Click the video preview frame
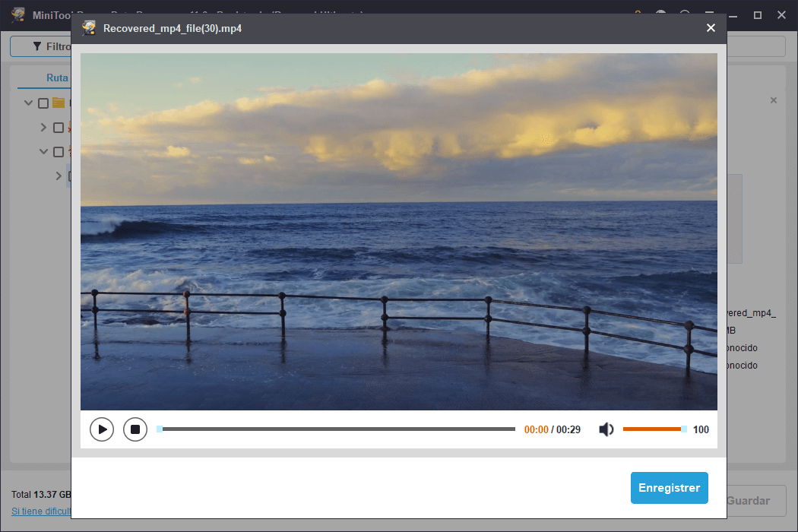This screenshot has height=532, width=798. coord(398,231)
